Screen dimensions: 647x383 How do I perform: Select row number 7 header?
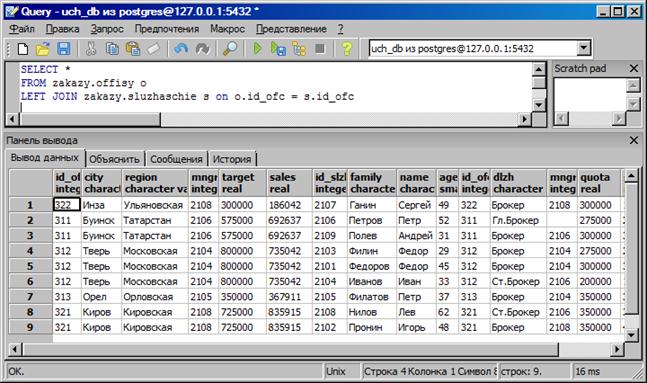30,297
